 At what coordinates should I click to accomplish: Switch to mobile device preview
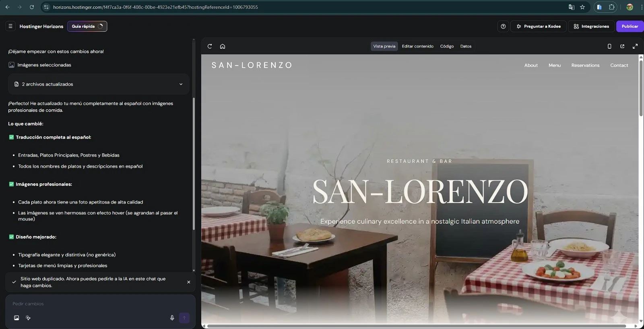click(609, 46)
